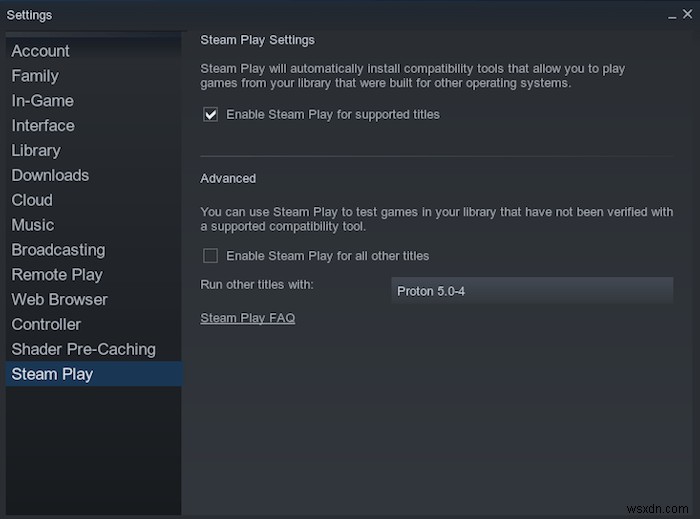Image resolution: width=700 pixels, height=519 pixels.
Task: Disable Steam Play for supported titles
Action: (x=211, y=115)
